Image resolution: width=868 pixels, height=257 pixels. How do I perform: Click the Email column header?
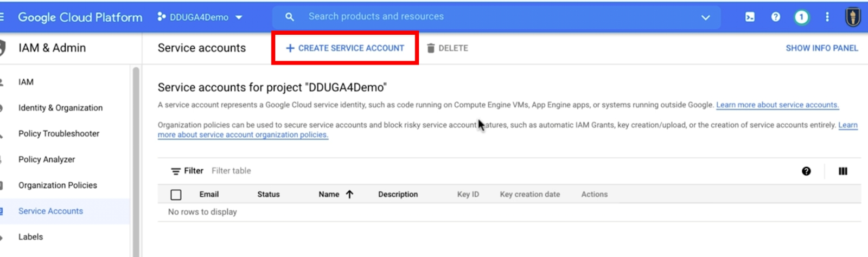pos(209,194)
